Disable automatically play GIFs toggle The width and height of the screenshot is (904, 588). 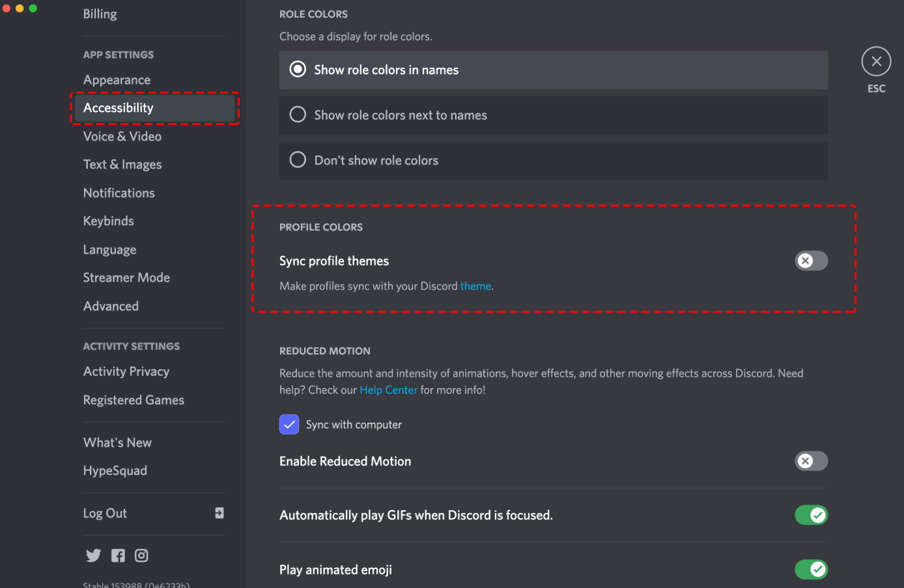[811, 515]
